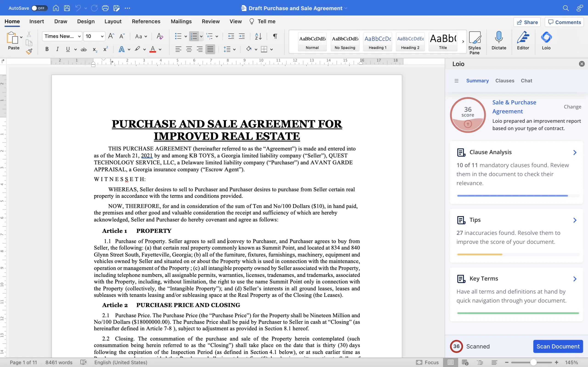The width and height of the screenshot is (588, 367).
Task: Click the Change contract type link
Action: click(x=572, y=107)
